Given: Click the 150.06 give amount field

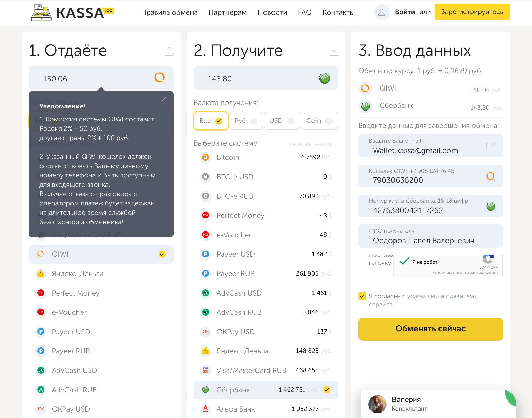Looking at the screenshot, I should coord(101,78).
